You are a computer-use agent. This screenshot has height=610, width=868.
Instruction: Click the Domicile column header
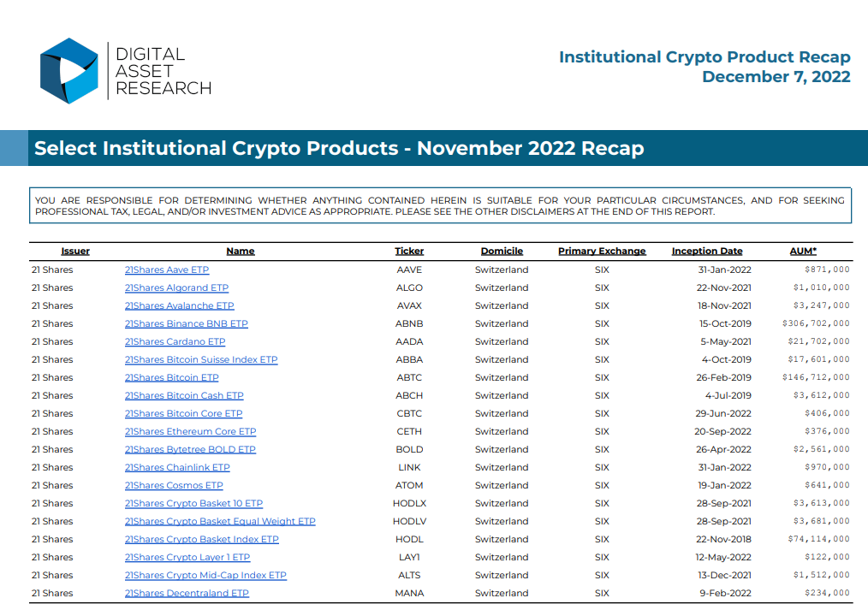click(x=502, y=251)
